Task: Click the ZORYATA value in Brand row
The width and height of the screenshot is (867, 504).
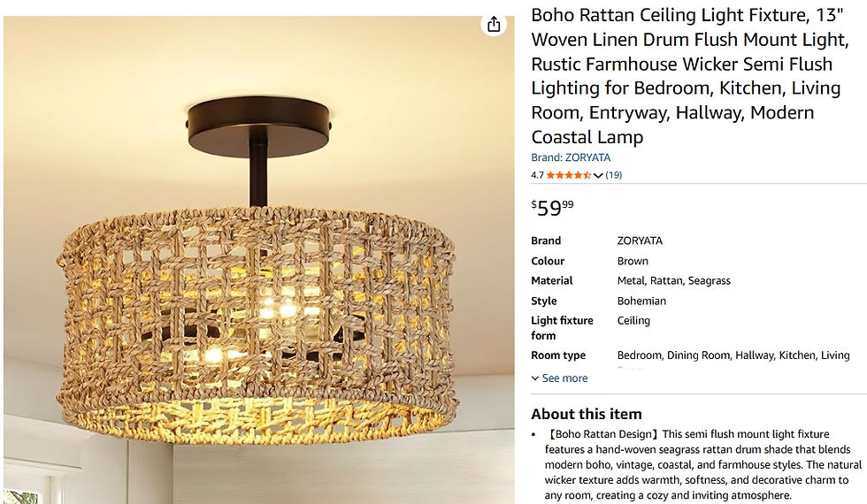Action: [640, 241]
